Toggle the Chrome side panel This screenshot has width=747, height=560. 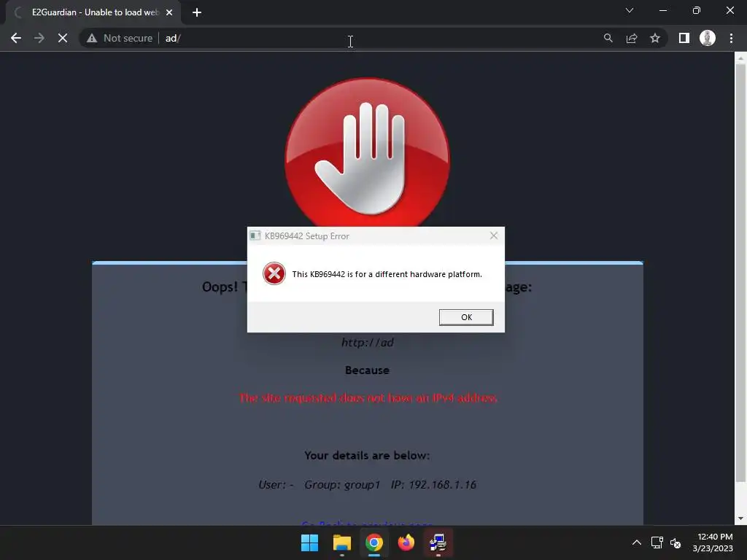pyautogui.click(x=684, y=38)
